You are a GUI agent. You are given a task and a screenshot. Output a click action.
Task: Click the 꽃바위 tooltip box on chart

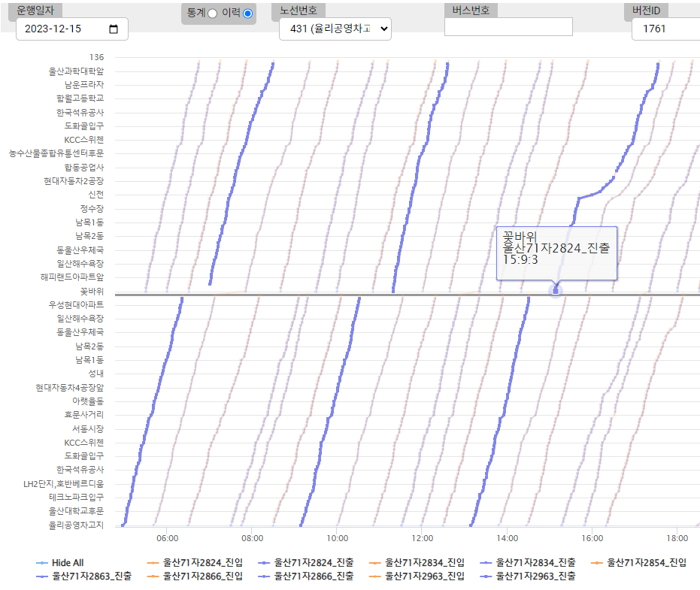[556, 253]
